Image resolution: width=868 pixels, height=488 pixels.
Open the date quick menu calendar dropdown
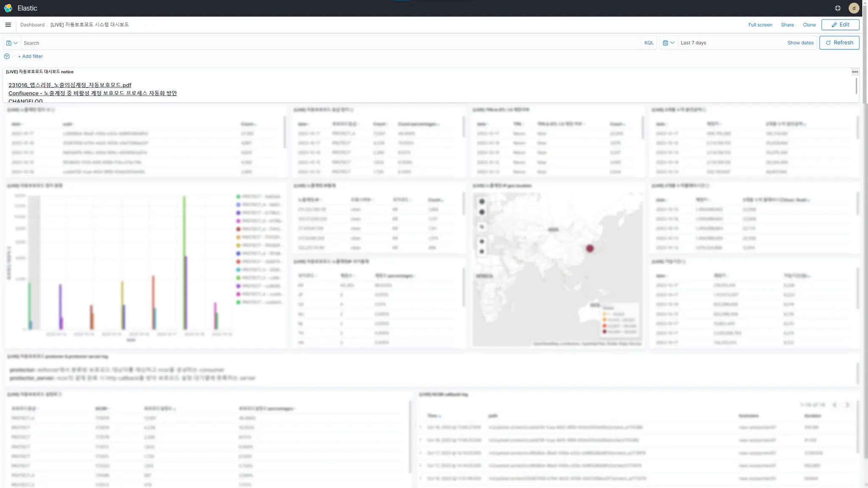click(x=668, y=43)
